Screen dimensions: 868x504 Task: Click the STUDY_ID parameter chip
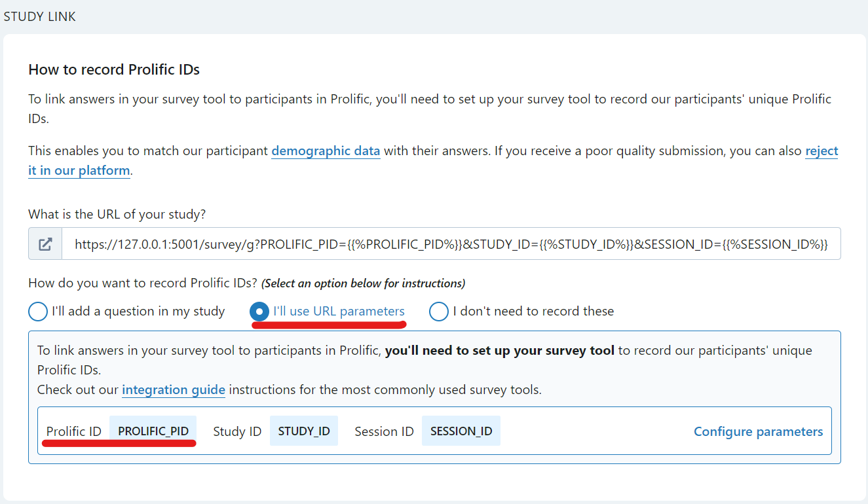click(304, 431)
